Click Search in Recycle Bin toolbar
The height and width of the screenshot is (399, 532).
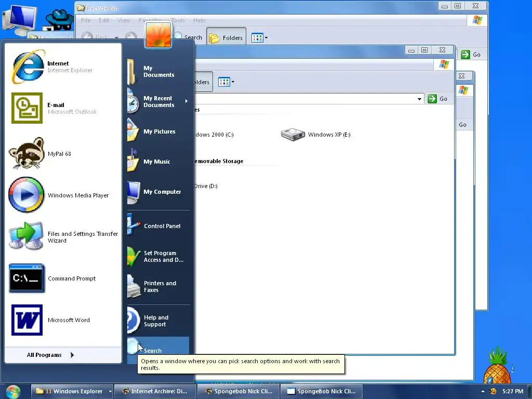click(x=188, y=37)
